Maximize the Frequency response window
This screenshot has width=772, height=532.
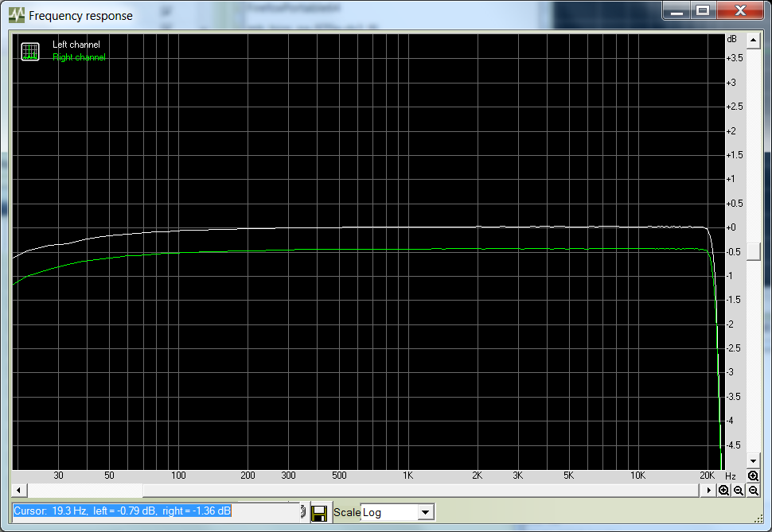[x=702, y=10]
